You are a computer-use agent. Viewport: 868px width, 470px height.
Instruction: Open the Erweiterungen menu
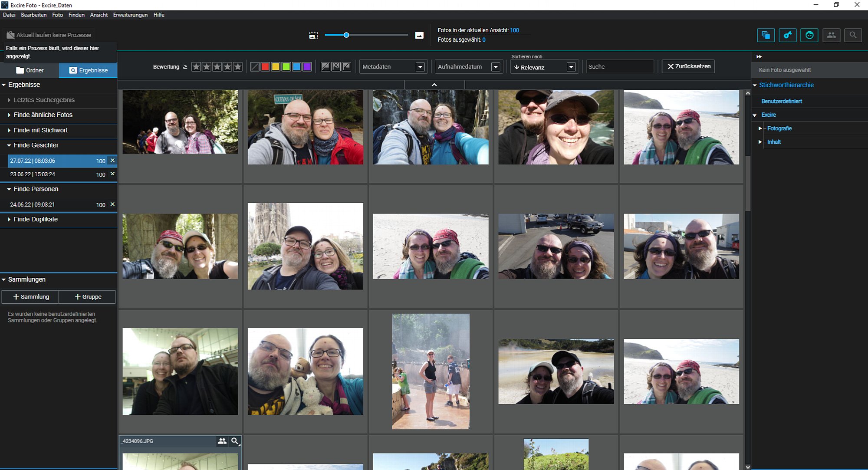[x=130, y=15]
